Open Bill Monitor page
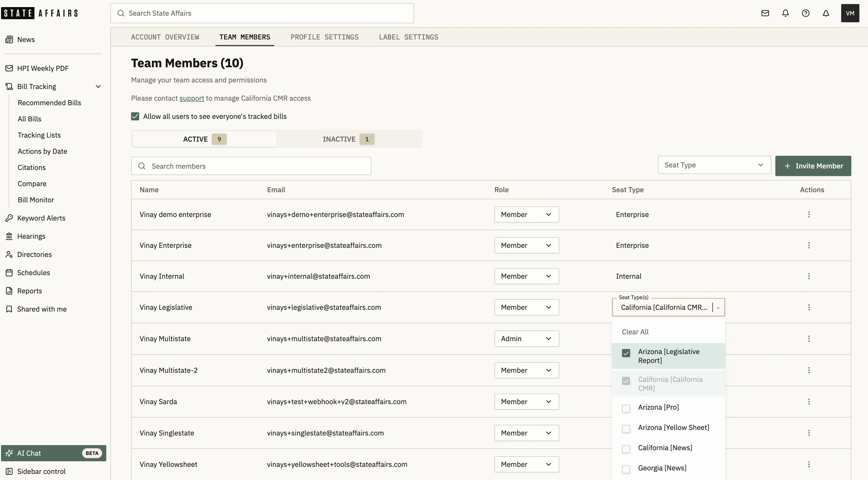Image resolution: width=868 pixels, height=480 pixels. point(36,200)
